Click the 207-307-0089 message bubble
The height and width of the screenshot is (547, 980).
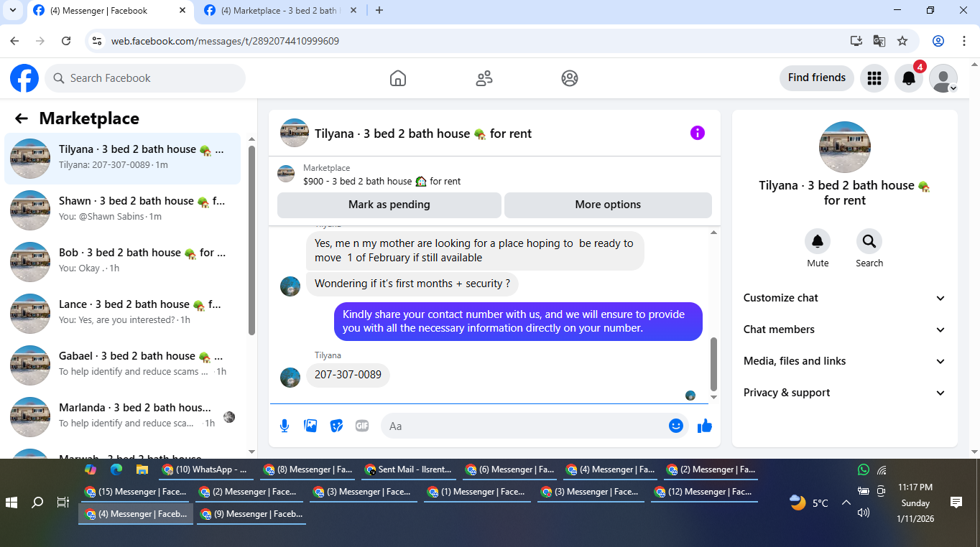click(x=348, y=375)
